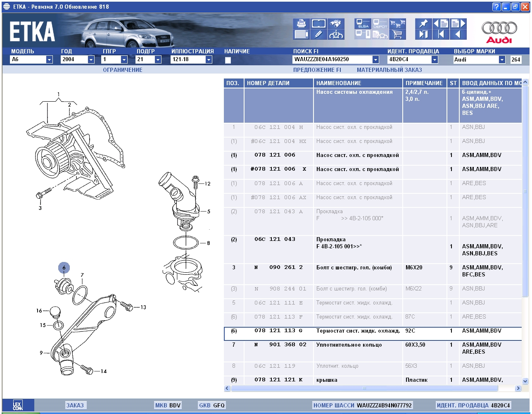
Task: Open the vehicle information icon
Action: pos(336,34)
